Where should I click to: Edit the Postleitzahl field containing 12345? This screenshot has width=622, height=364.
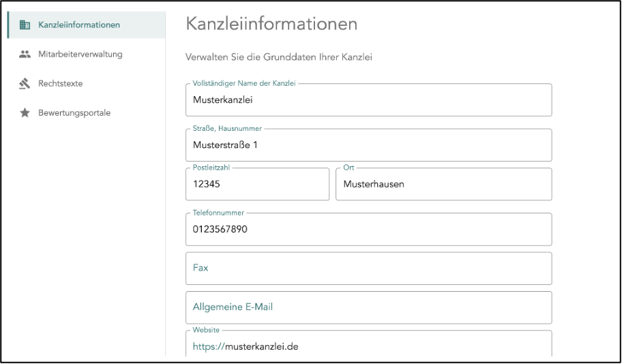coord(257,184)
